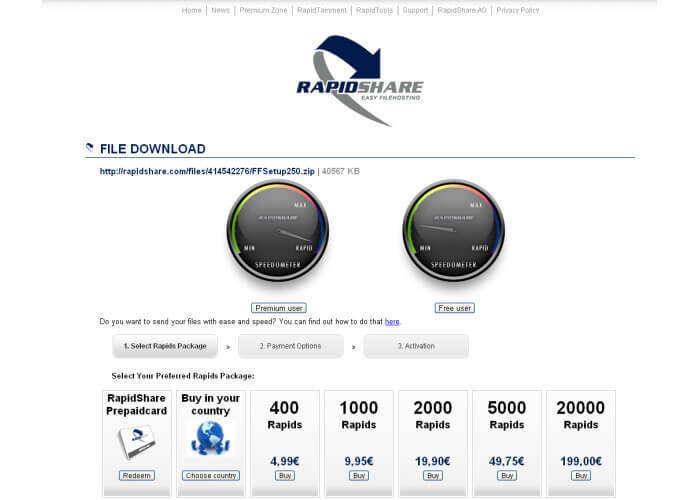The height and width of the screenshot is (500, 700).
Task: Buy the 400 Rapids package
Action: coord(285,475)
